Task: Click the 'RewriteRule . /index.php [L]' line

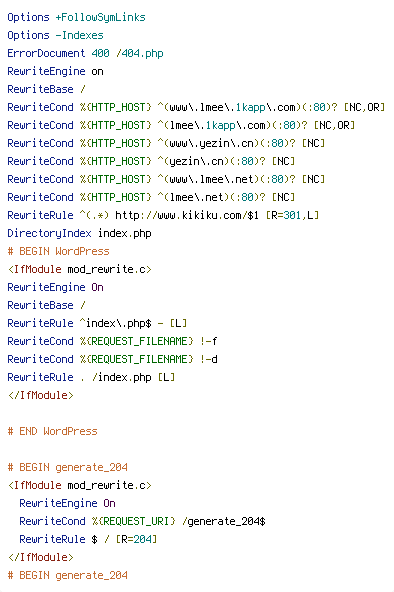Action: pyautogui.click(x=91, y=377)
